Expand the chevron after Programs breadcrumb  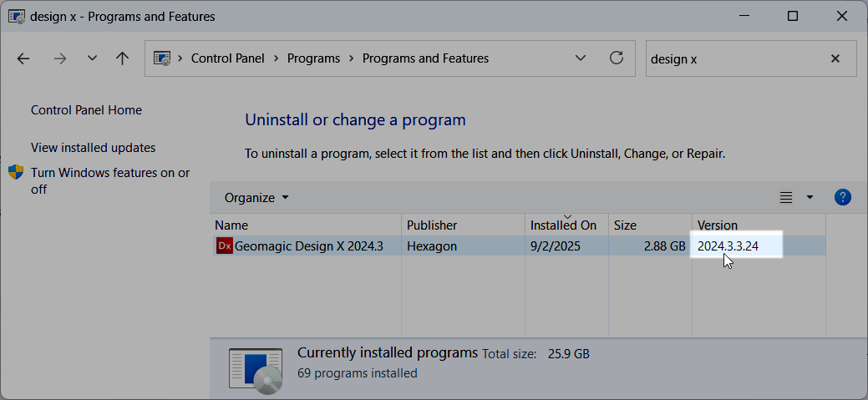coord(351,58)
